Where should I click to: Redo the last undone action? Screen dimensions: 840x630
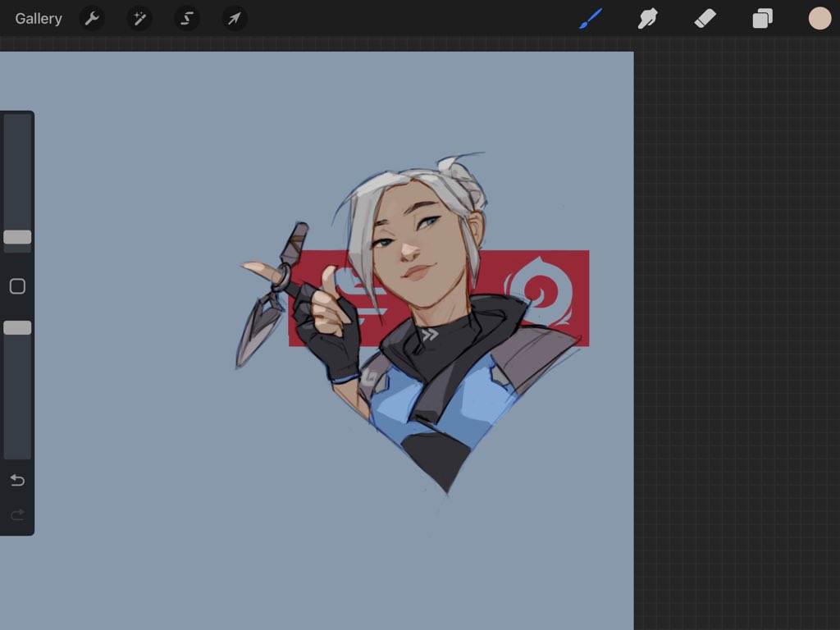(x=18, y=515)
